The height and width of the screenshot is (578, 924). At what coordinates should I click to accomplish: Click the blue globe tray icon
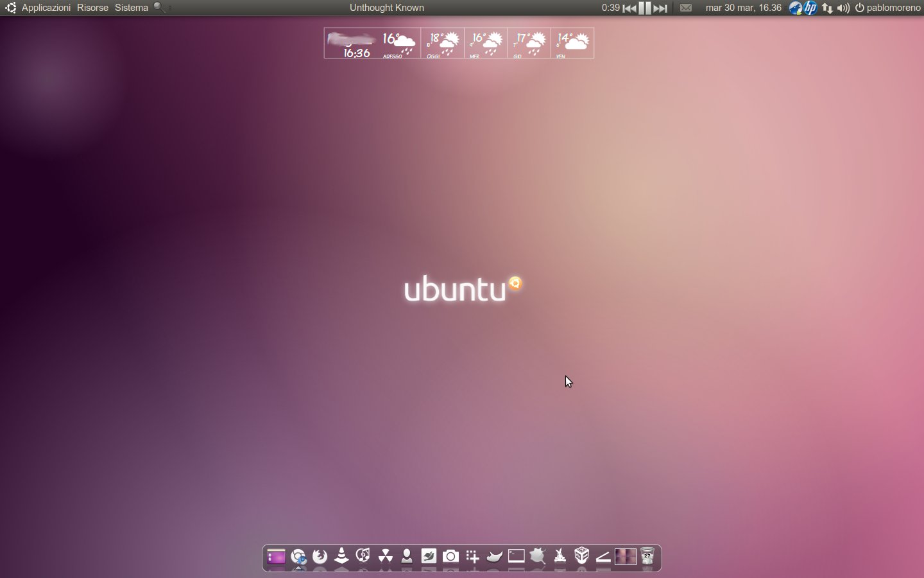796,8
